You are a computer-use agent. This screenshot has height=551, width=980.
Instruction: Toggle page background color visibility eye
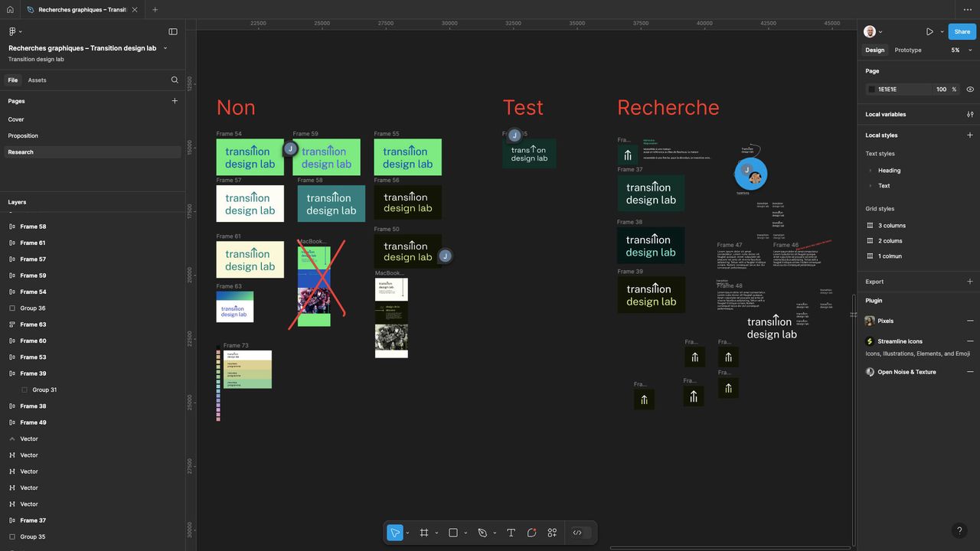(970, 90)
